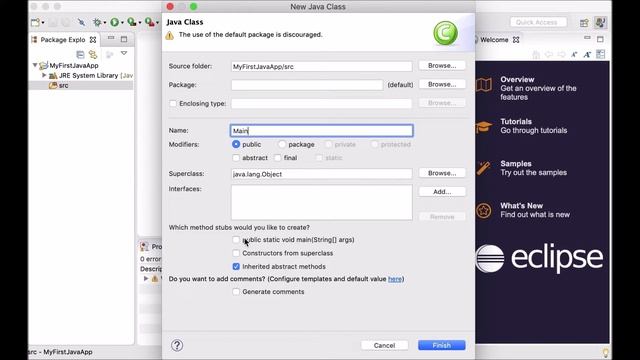Screen dimensions: 640x360
Task: Click the Java perspective icon at the toolbar's end
Action: [600, 22]
